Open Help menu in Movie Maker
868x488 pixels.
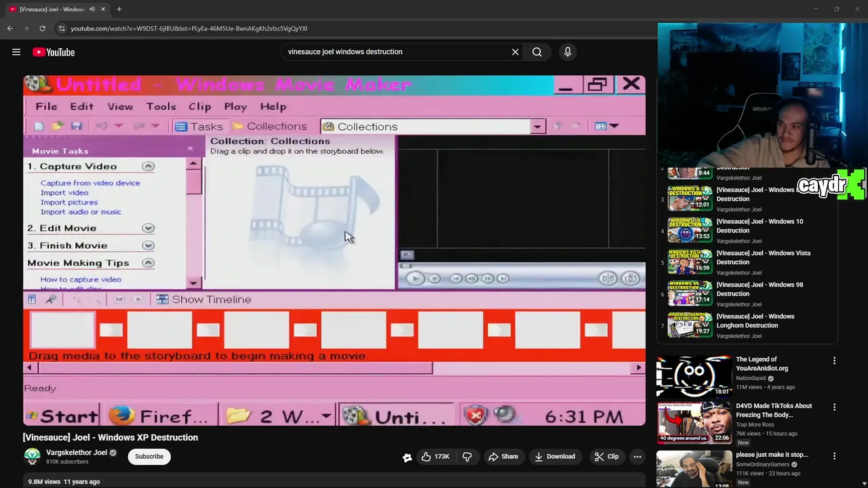click(273, 106)
